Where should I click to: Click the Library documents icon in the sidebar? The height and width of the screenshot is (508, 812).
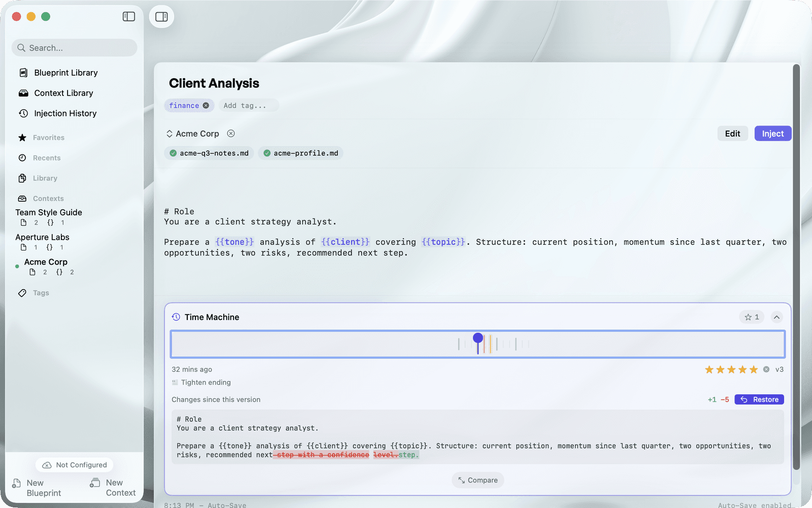pyautogui.click(x=22, y=178)
